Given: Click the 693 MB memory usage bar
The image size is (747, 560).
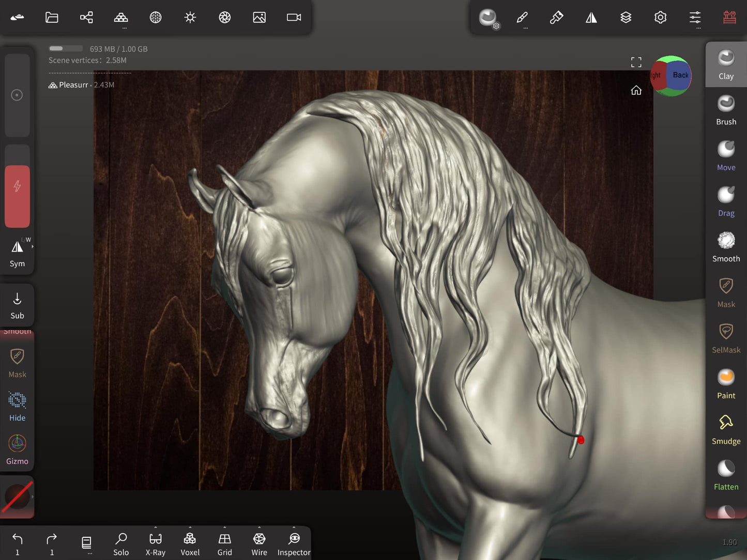Looking at the screenshot, I should (x=66, y=49).
